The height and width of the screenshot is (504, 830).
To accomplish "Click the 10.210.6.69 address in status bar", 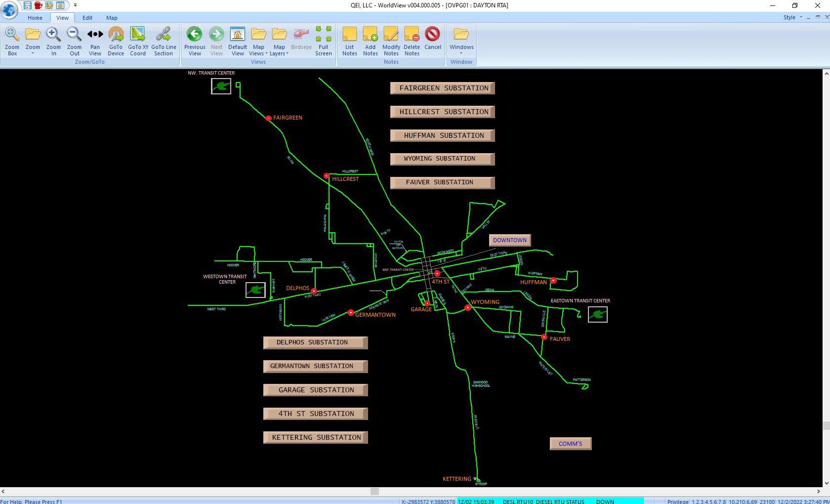I will pos(743,502).
